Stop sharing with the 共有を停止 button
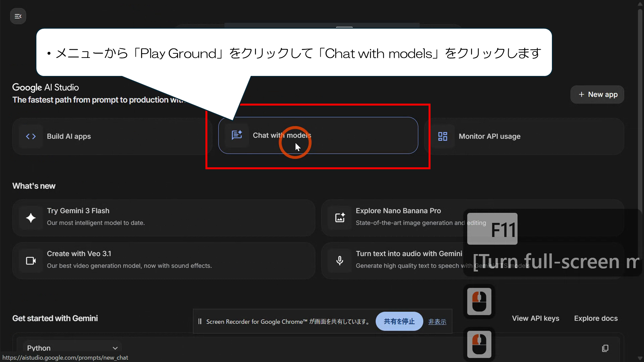The height and width of the screenshot is (362, 644). 399,321
